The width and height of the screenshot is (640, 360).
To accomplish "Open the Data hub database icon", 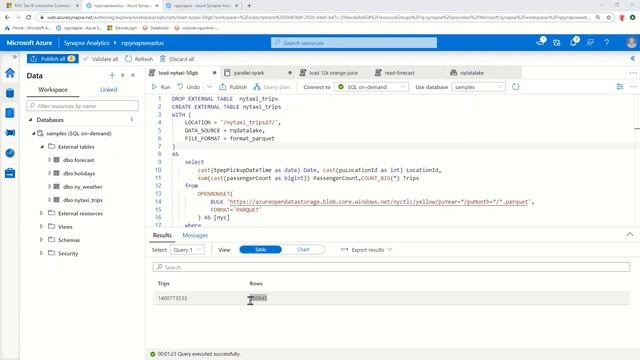I will coord(10,93).
